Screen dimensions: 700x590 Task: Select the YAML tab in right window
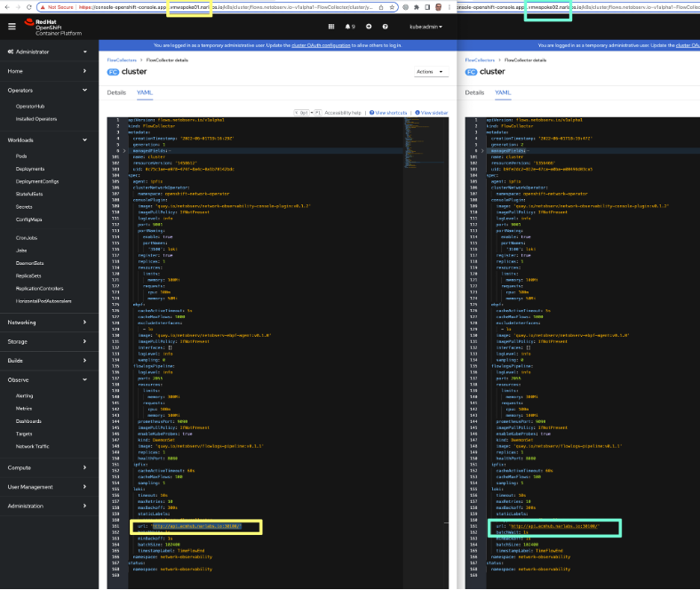pyautogui.click(x=503, y=92)
